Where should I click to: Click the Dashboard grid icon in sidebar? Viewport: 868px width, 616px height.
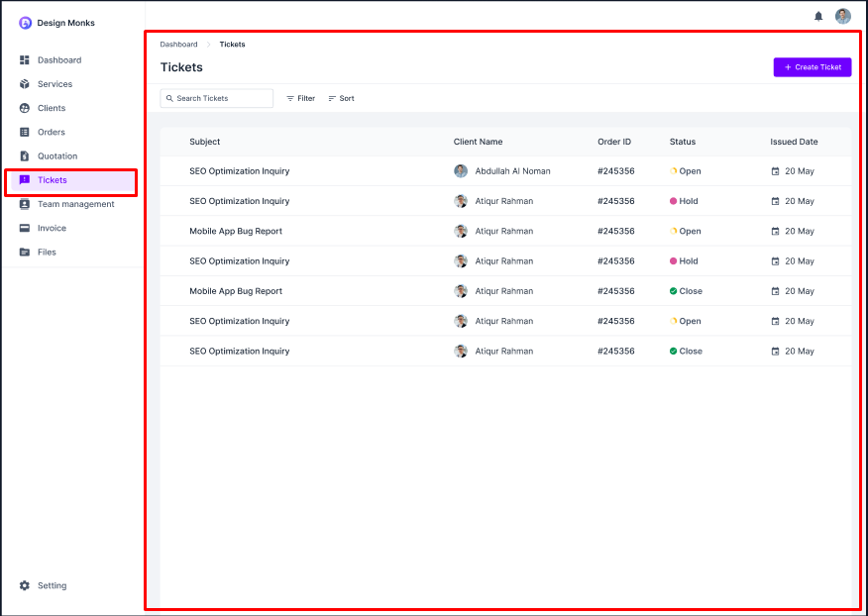click(25, 60)
